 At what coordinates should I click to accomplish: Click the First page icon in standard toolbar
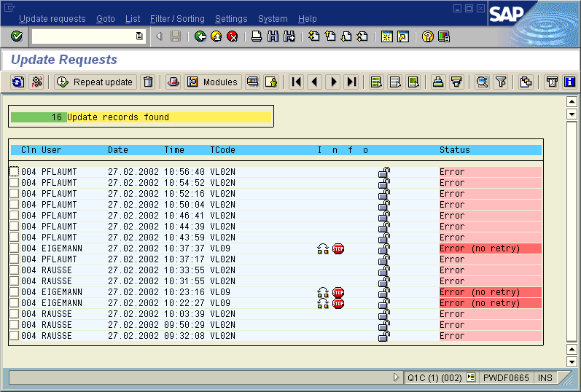coord(314,36)
